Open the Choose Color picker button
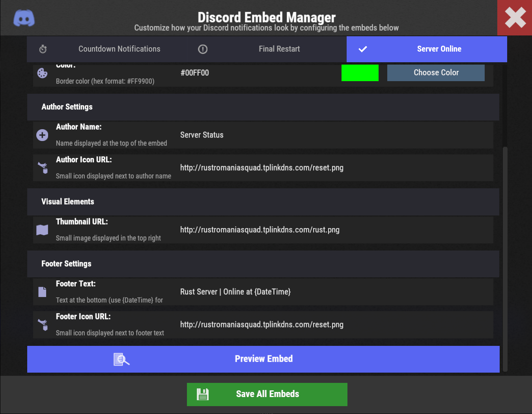532x414 pixels. [x=436, y=73]
